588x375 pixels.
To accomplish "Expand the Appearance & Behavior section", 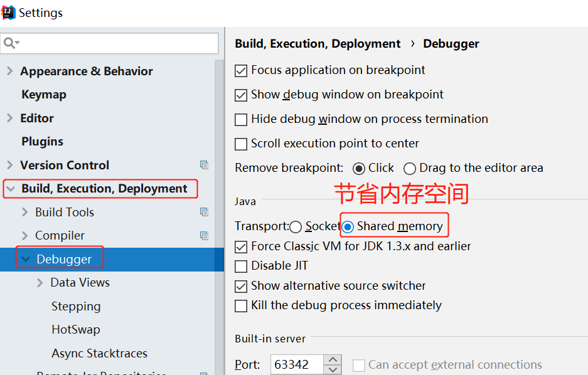I will (10, 71).
